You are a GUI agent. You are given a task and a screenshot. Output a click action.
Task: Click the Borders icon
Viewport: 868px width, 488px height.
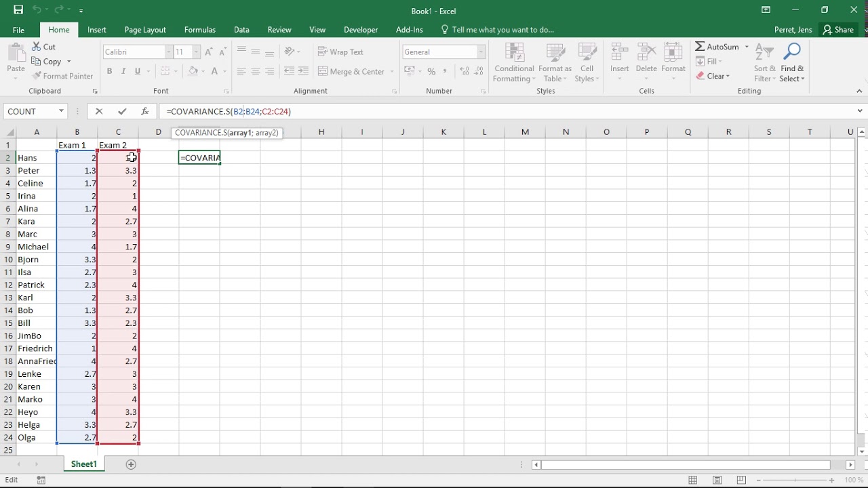tap(165, 71)
